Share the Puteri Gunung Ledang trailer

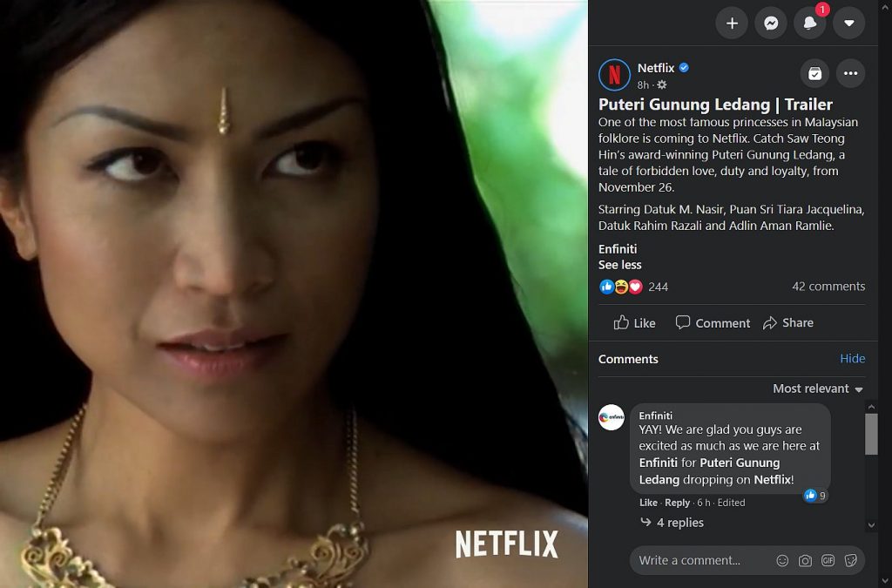pyautogui.click(x=787, y=323)
